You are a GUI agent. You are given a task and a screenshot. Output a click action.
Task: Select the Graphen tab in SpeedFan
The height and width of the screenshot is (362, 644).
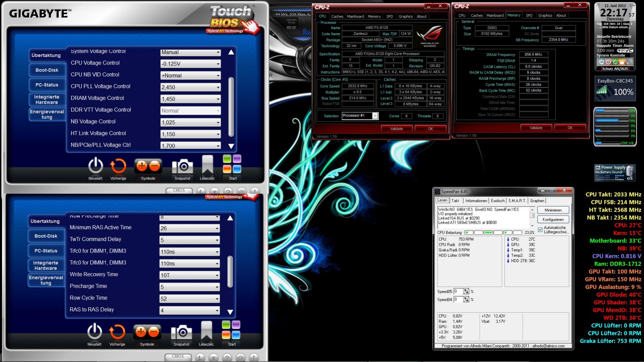537,201
